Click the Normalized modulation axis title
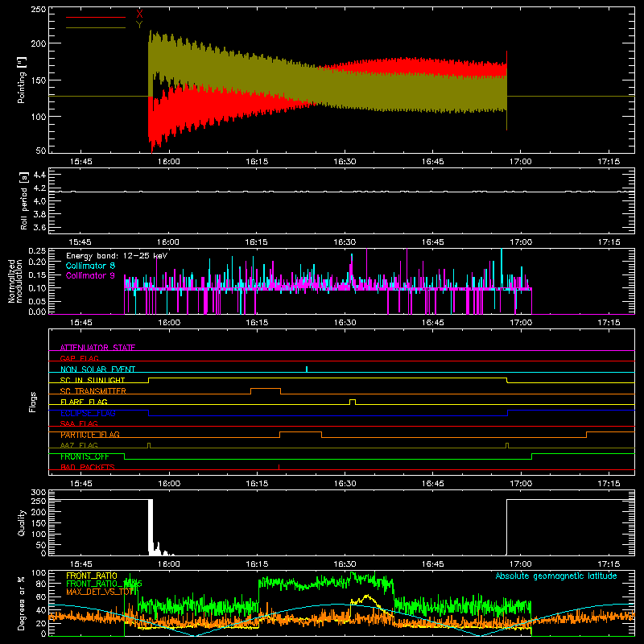644x644 pixels. tap(15, 281)
